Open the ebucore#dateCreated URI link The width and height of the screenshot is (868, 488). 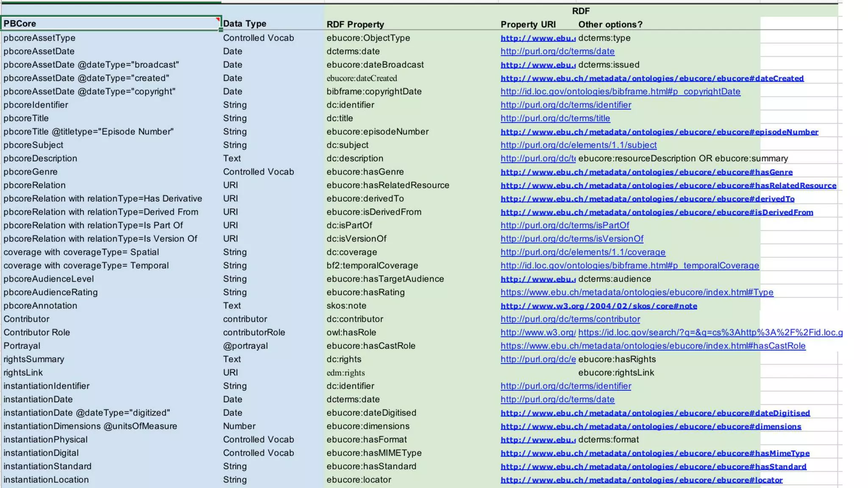click(x=652, y=78)
